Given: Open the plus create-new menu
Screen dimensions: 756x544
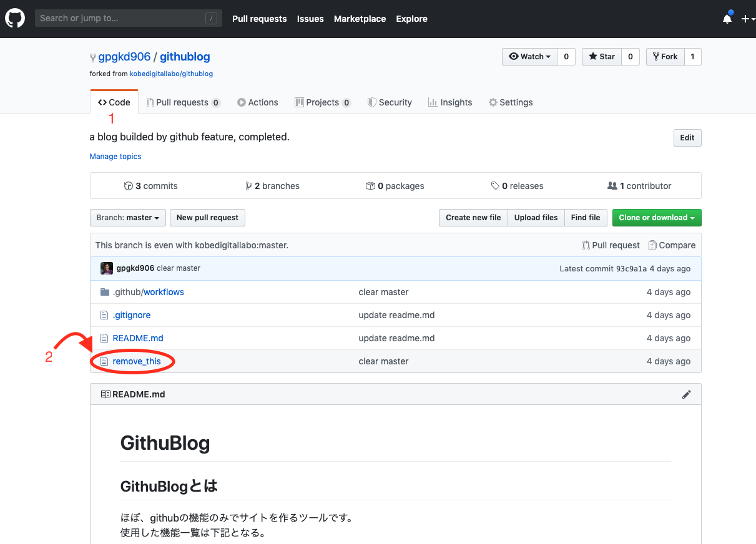Looking at the screenshot, I should (x=748, y=19).
